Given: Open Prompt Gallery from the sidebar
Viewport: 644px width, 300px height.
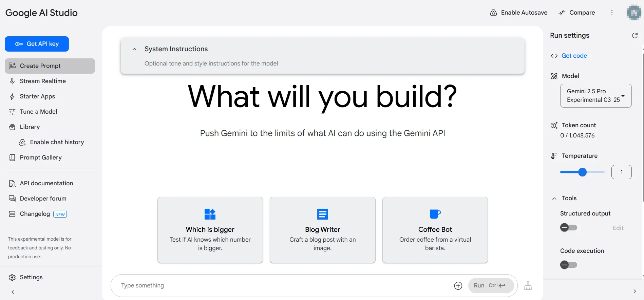Looking at the screenshot, I should click(x=41, y=157).
